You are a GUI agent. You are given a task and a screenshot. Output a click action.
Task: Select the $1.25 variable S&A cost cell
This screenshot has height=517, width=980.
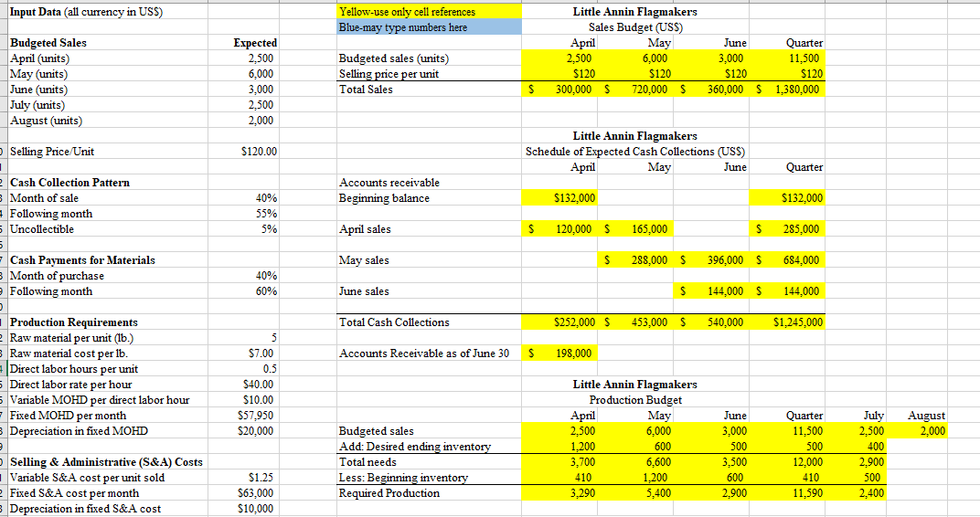tap(244, 478)
